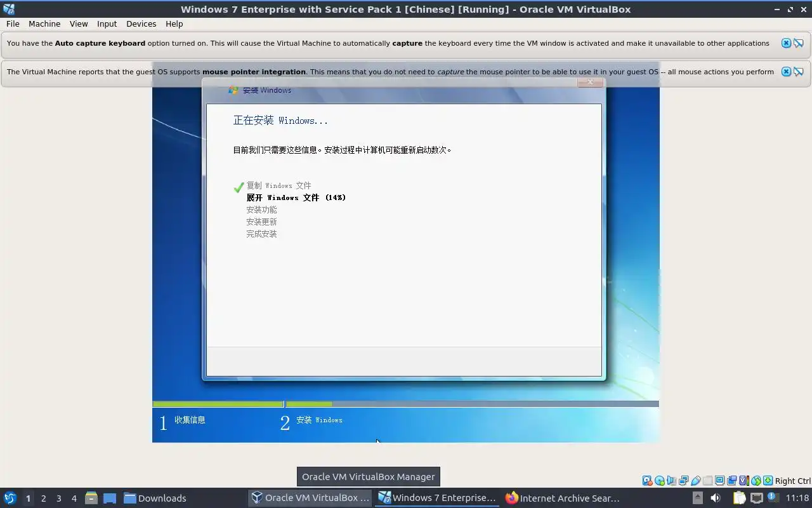
Task: Open the File menu
Action: [13, 23]
